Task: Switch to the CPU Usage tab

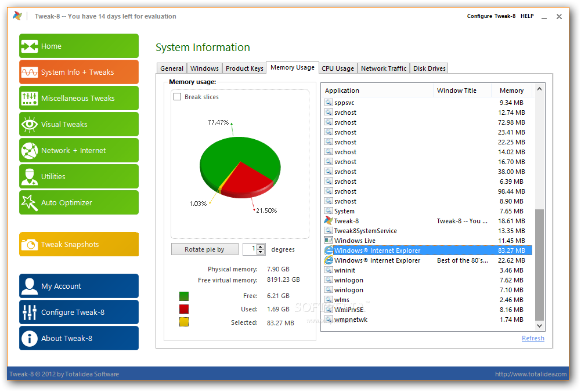Action: pos(338,68)
